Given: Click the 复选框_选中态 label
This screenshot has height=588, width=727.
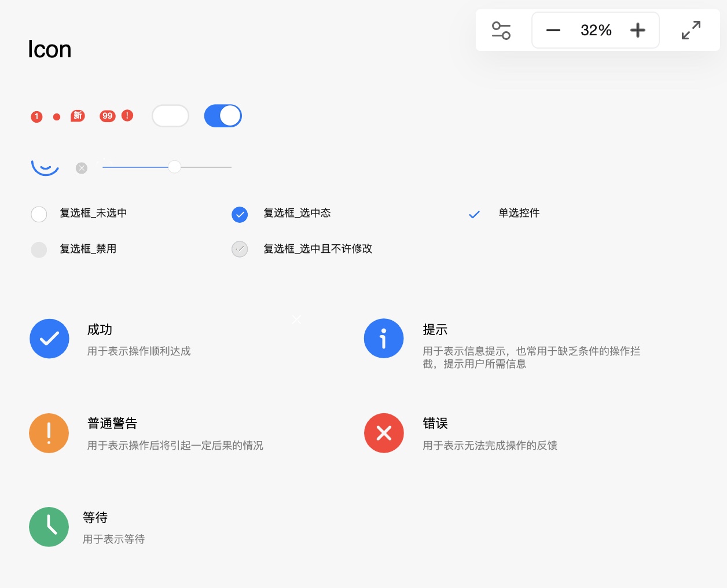Looking at the screenshot, I should 297,213.
